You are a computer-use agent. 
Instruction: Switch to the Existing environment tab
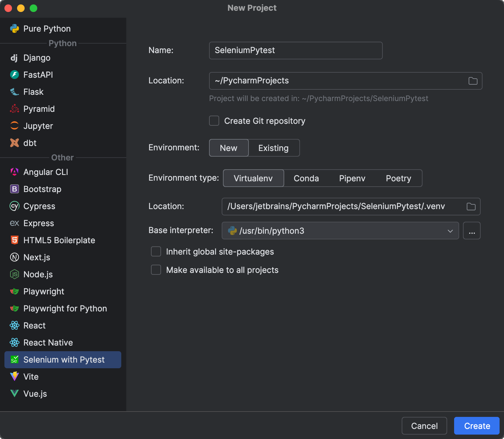pos(273,148)
